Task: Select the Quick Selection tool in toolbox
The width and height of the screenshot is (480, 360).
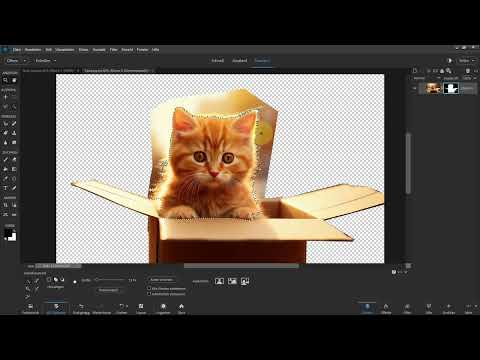Action: (x=14, y=107)
